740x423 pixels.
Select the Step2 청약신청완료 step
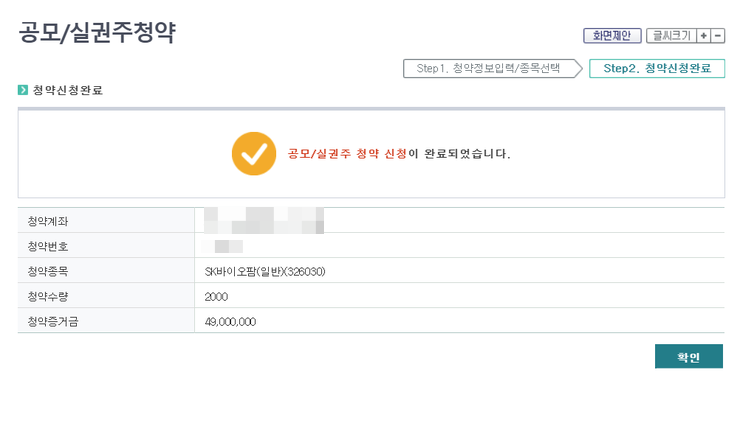tap(657, 69)
